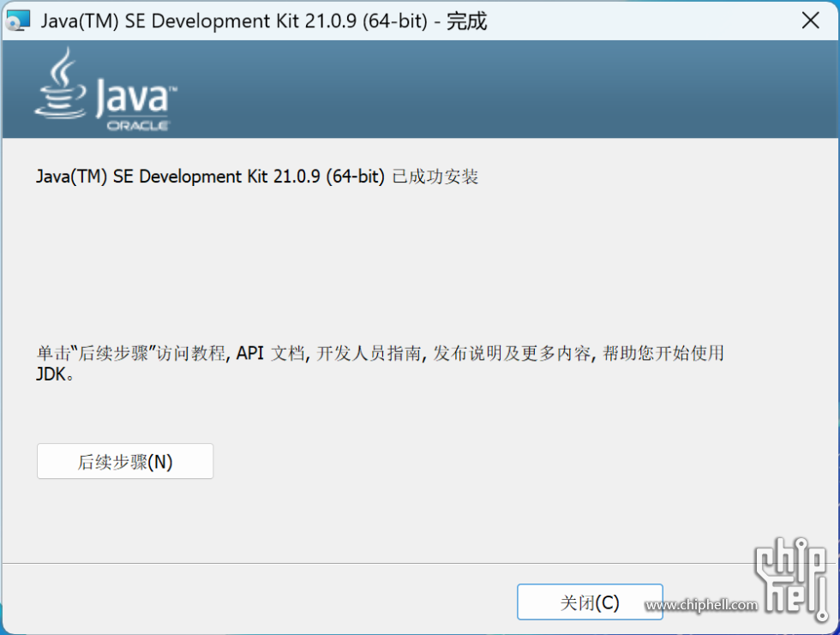Select the Oracle logo text under Java

[x=139, y=124]
